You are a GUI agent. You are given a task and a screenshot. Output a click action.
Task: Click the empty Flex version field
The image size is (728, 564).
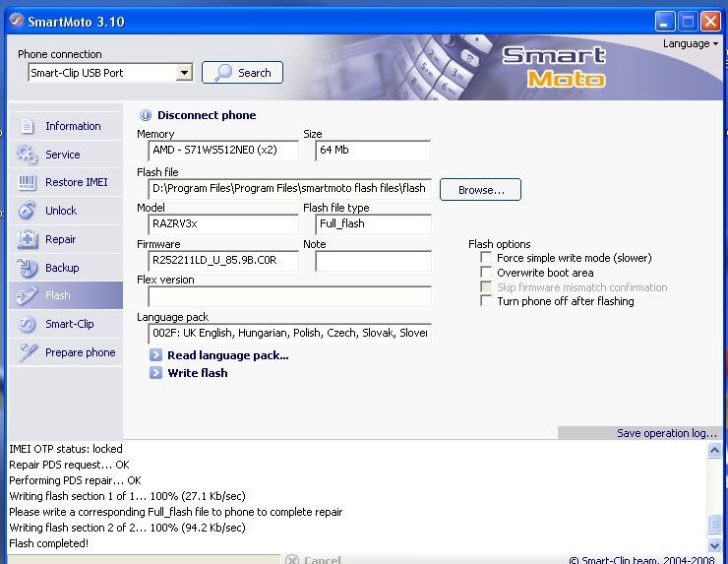click(289, 296)
